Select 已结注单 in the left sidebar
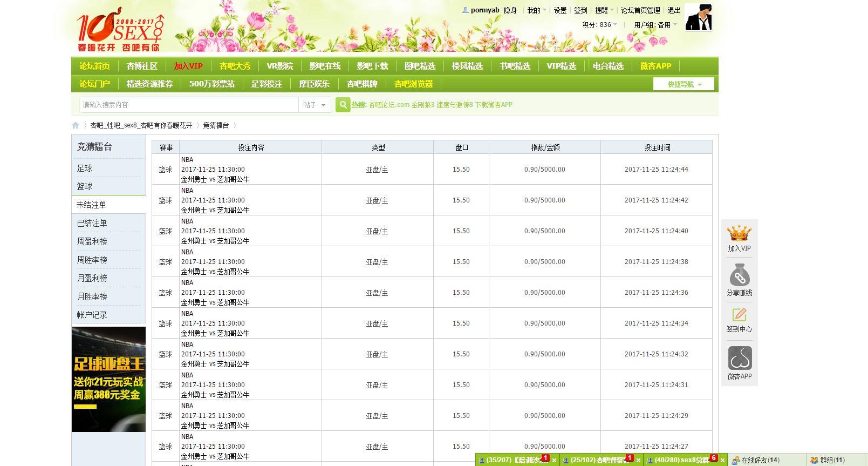Screen dimensions: 868x466 (92, 223)
